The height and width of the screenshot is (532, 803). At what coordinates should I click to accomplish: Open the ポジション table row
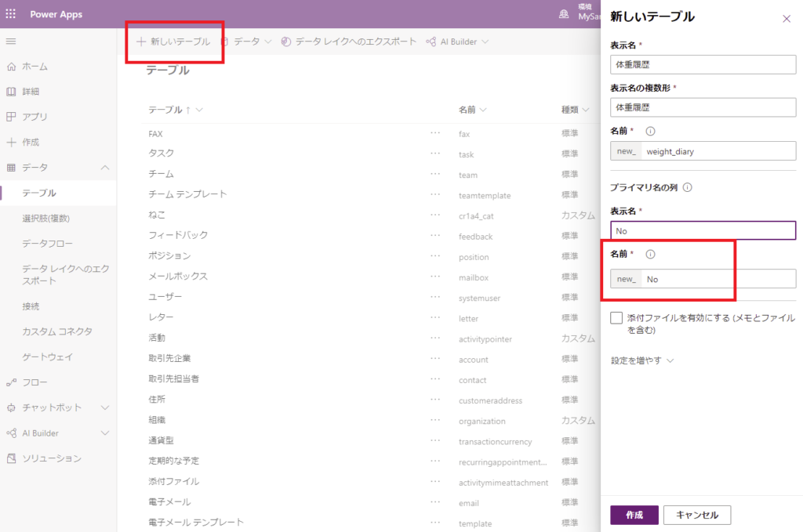[x=169, y=255]
